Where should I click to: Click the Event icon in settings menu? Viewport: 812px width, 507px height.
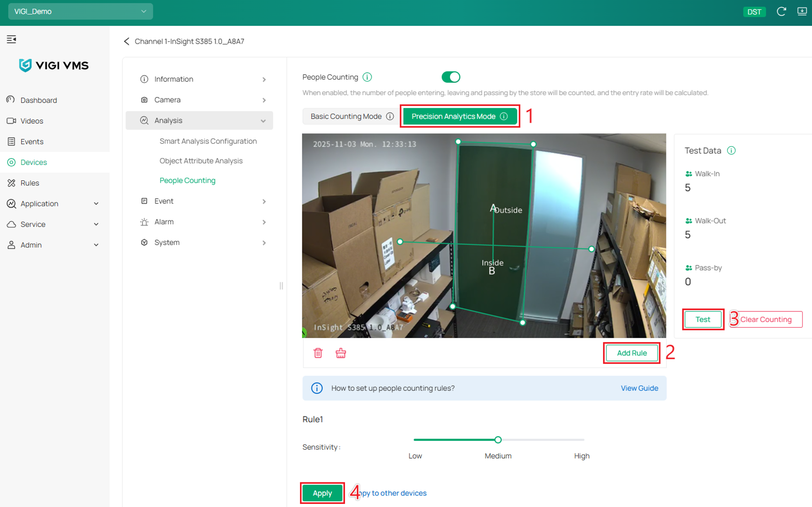pos(144,201)
